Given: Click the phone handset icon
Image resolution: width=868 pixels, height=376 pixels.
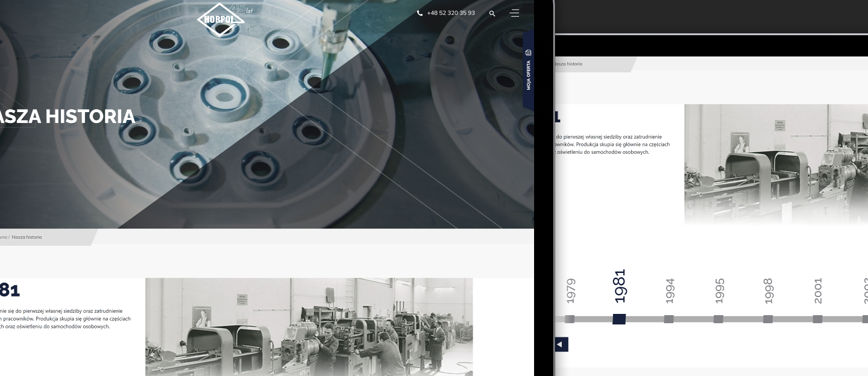Looking at the screenshot, I should coord(420,13).
